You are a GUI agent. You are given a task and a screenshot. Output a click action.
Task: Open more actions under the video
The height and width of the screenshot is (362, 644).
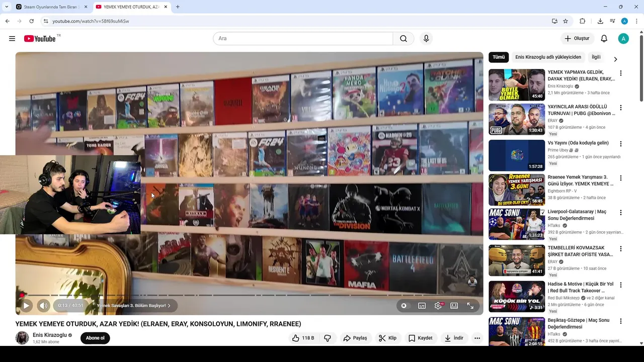coord(477,338)
